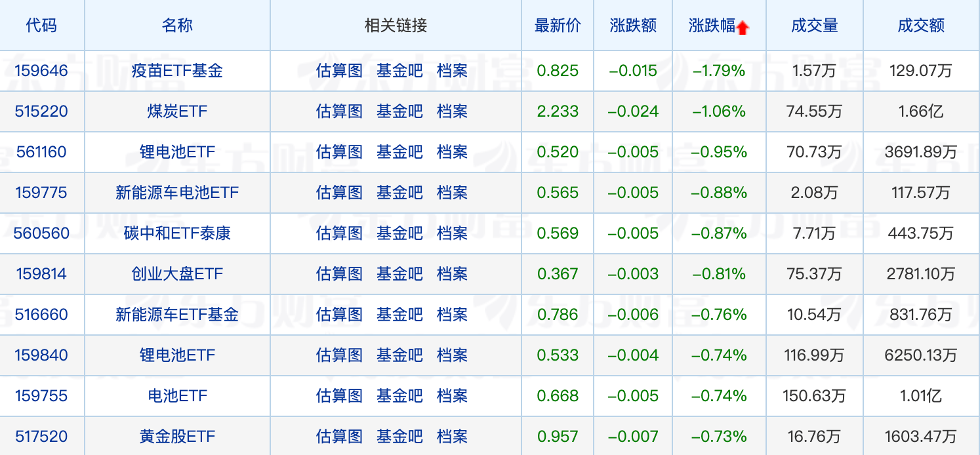The image size is (980, 455).
Task: Sort by 成交量 column header
Action: [814, 26]
